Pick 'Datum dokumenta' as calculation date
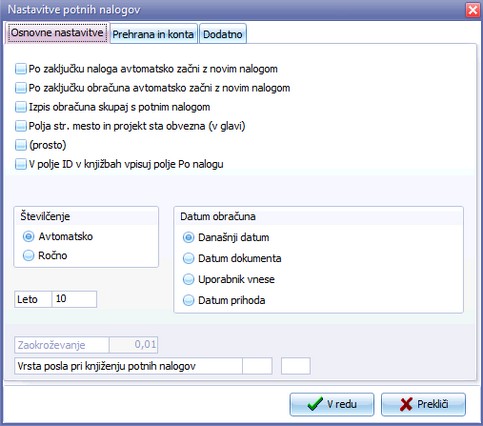This screenshot has width=483, height=426. (188, 258)
